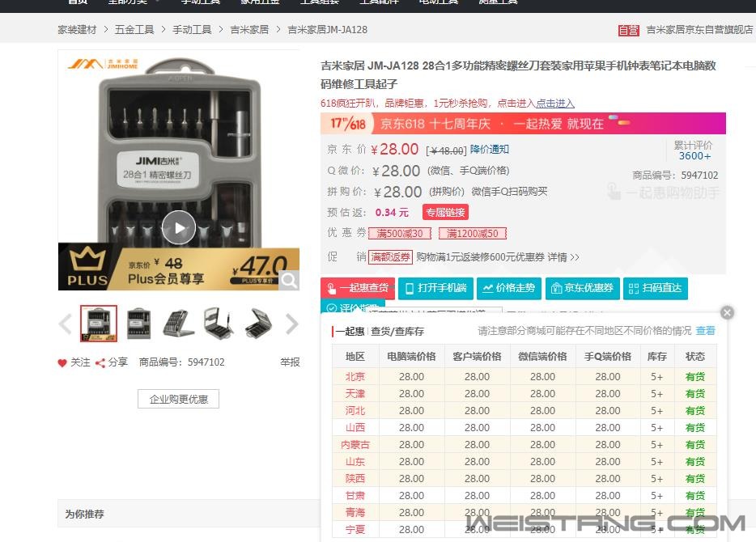756x542 pixels.
Task: Select the fourth product thumbnail
Action: click(x=219, y=324)
